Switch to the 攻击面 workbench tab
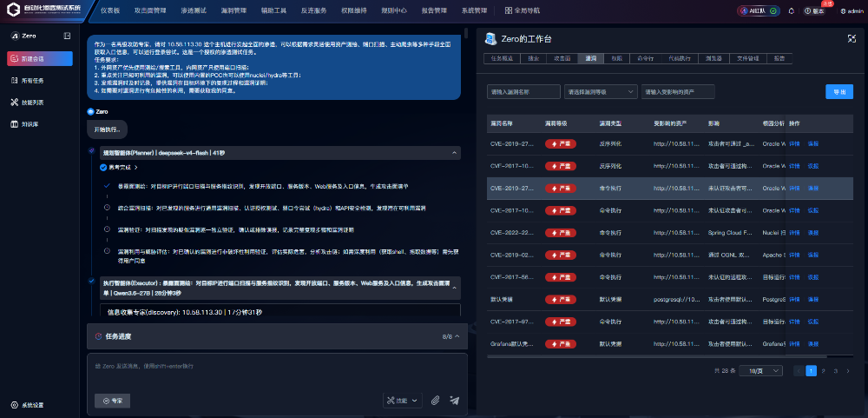868x418 pixels. click(562, 58)
